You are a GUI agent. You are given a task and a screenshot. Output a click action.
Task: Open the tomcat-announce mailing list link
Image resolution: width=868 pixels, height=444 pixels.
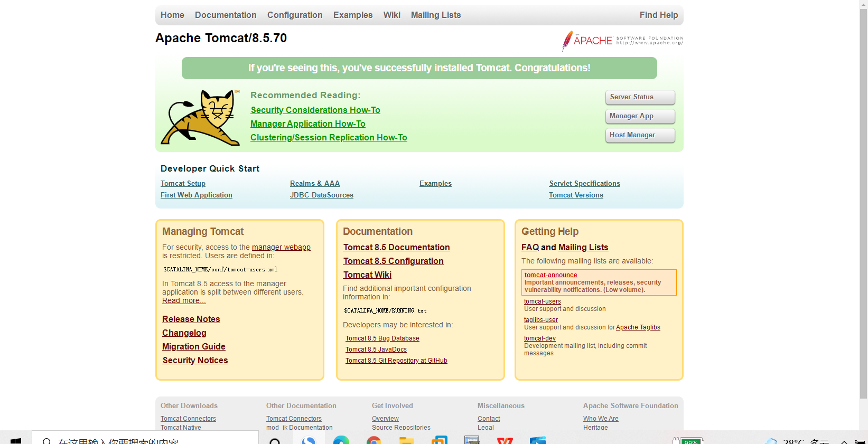tap(550, 275)
